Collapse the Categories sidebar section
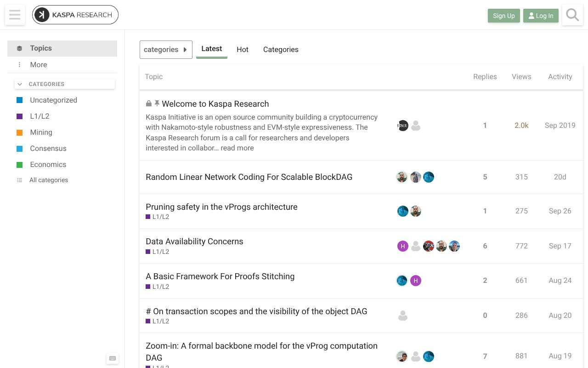 (x=20, y=84)
